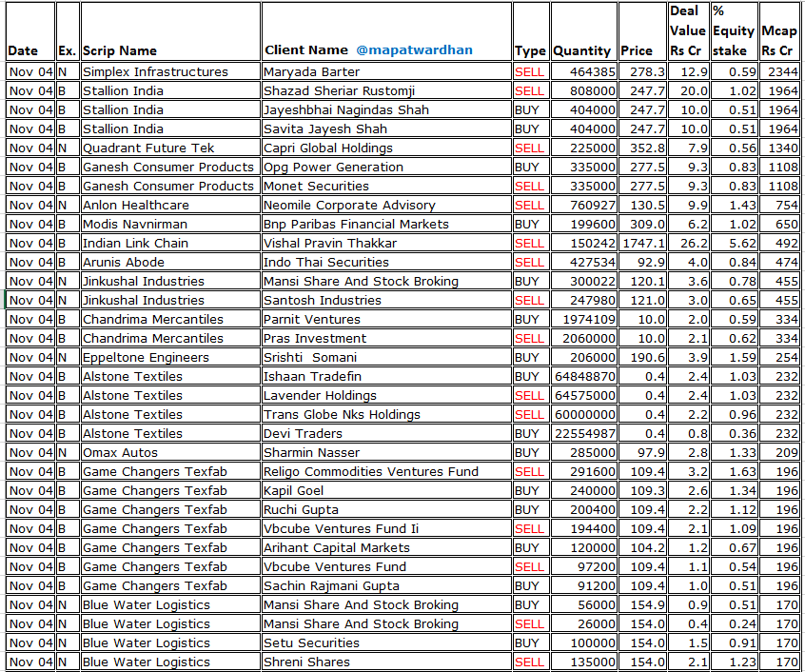Click the price 1747.1 cell
805x672 pixels.
[x=643, y=243]
